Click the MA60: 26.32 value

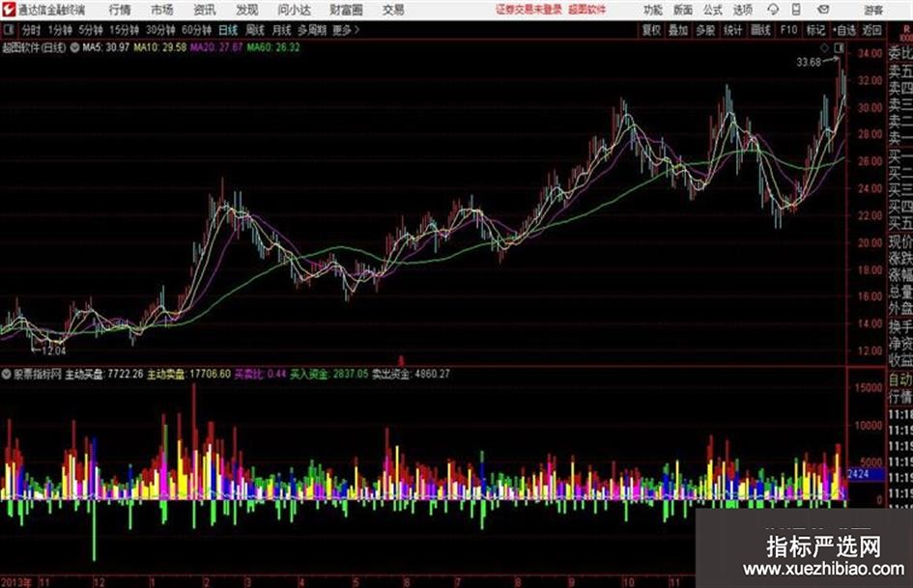(273, 47)
